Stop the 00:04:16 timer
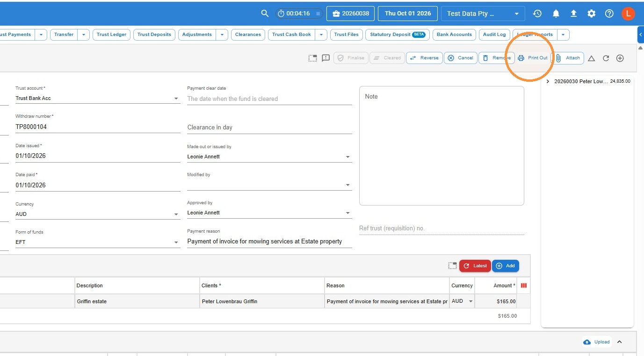Viewport: 644px width, 356px height. coord(318,14)
